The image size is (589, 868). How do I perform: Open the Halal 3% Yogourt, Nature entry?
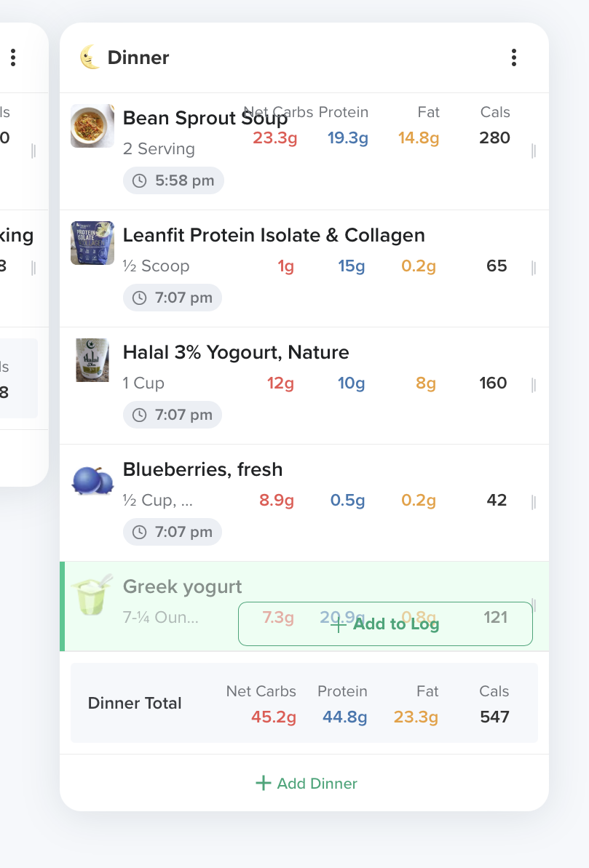pyautogui.click(x=235, y=352)
